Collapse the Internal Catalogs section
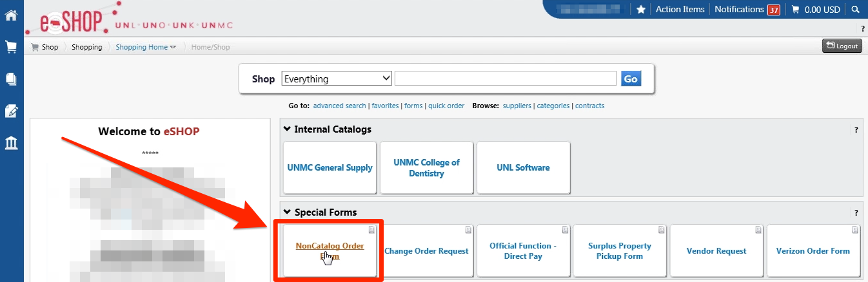This screenshot has height=282, width=868. [288, 129]
